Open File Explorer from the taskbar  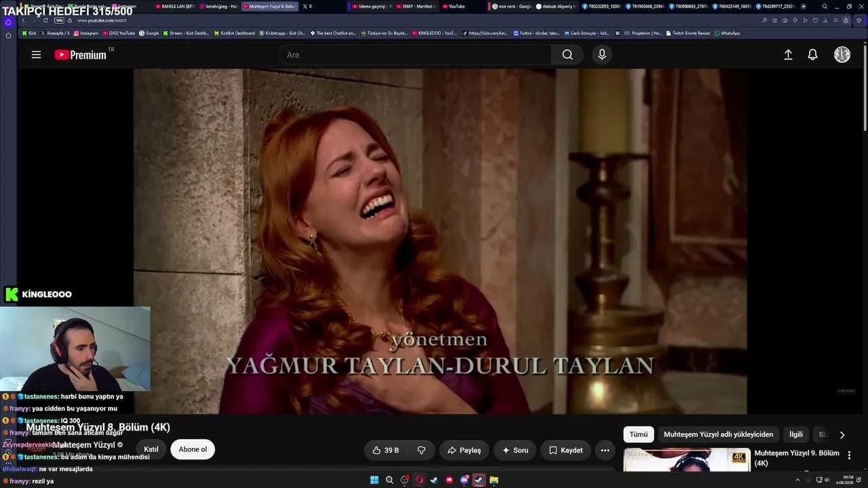coord(494,480)
